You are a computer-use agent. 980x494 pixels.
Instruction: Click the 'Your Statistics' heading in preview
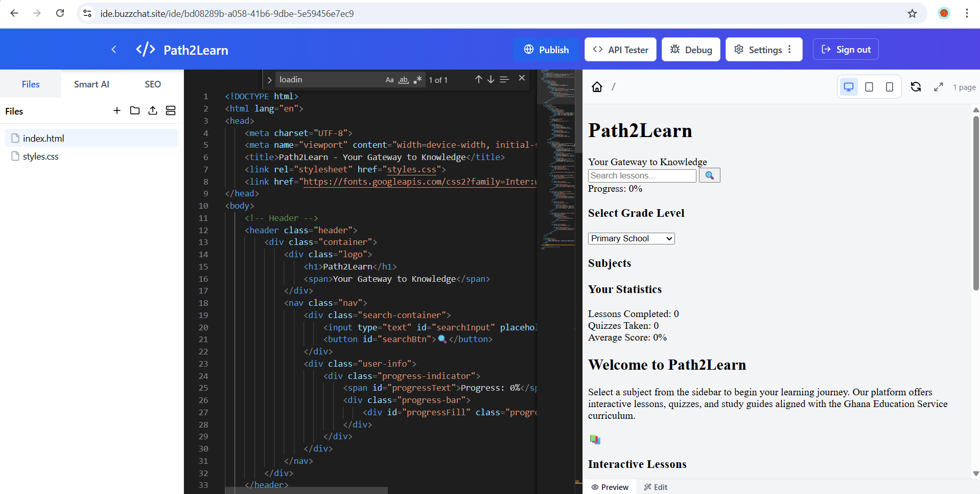[x=624, y=289]
